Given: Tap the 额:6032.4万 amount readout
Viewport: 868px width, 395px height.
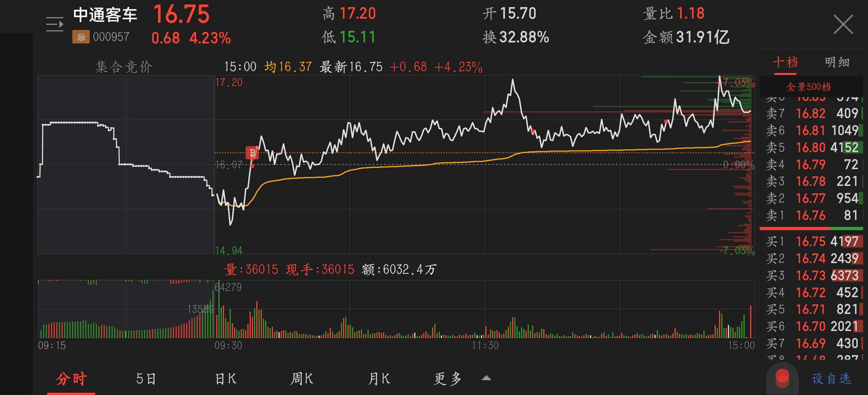Looking at the screenshot, I should 399,270.
